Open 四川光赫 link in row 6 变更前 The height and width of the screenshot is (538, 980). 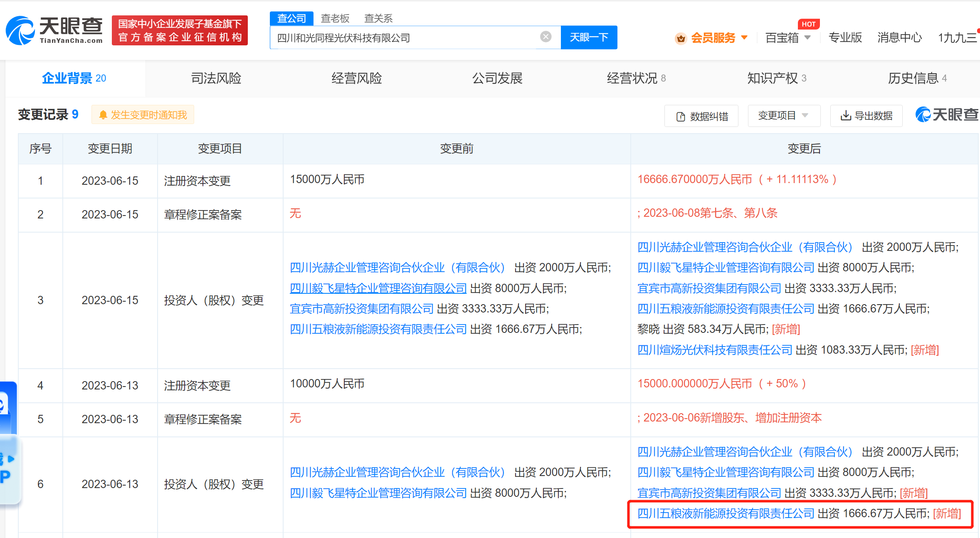coord(398,472)
